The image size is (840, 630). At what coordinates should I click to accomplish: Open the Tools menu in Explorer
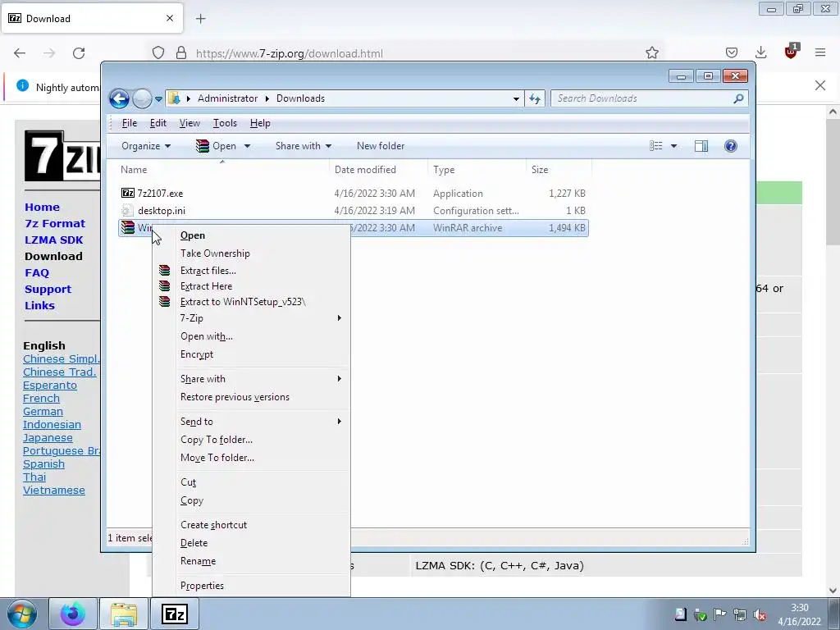[225, 123]
